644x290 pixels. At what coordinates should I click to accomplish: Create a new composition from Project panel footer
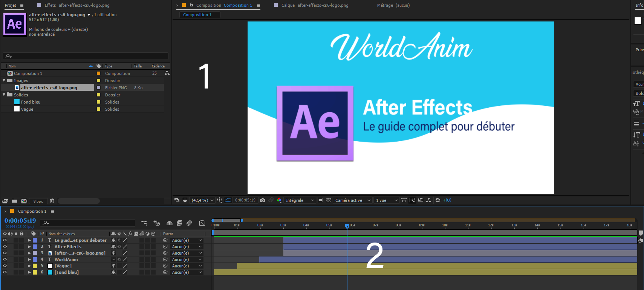tap(24, 201)
